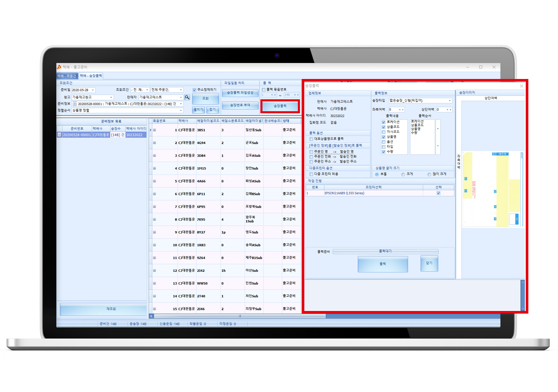Close the 송장출력 dialog with X
558x392 pixels.
(x=521, y=86)
